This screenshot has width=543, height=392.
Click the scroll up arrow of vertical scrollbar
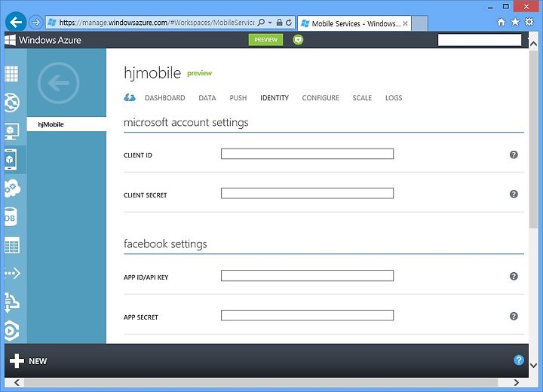click(533, 44)
